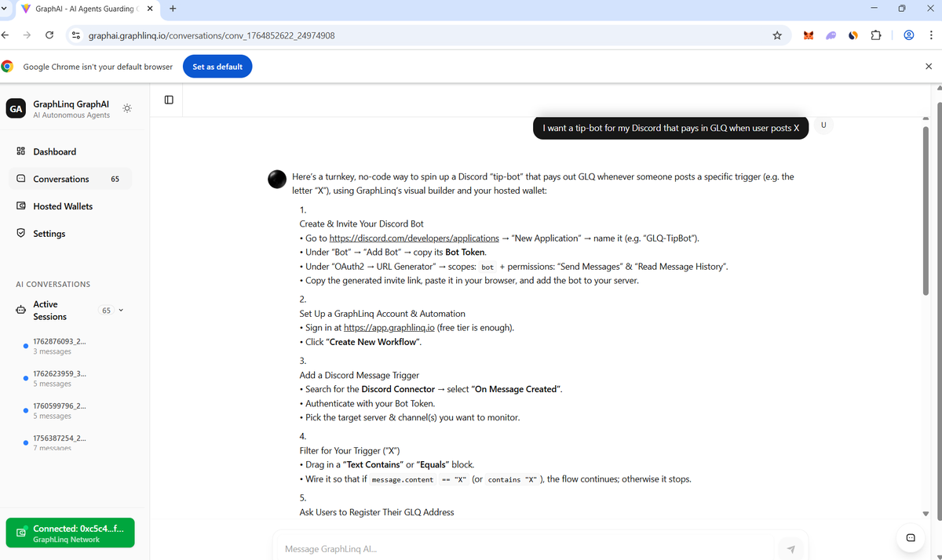Click the Active Sessions bot icon
This screenshot has width=942, height=560.
20,310
